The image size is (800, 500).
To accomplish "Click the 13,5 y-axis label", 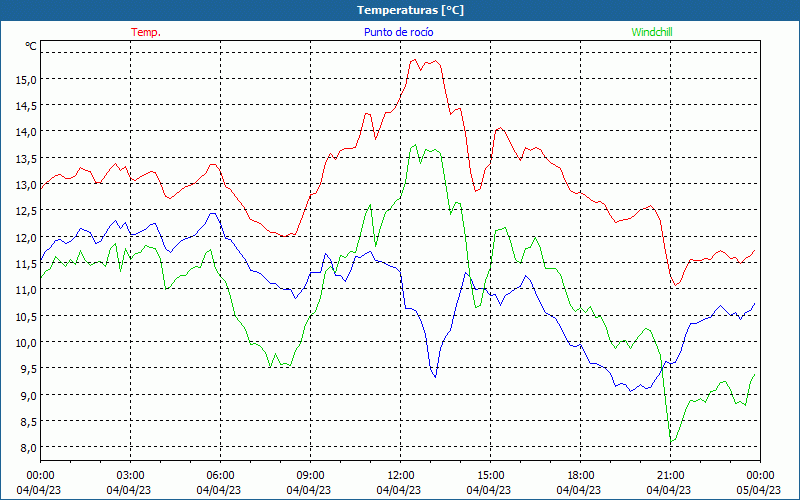I will [x=26, y=158].
